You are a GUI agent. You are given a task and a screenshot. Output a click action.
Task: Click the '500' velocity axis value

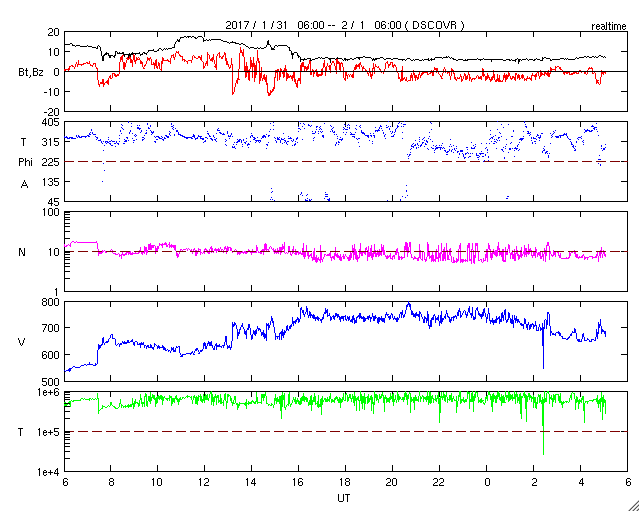tap(52, 382)
